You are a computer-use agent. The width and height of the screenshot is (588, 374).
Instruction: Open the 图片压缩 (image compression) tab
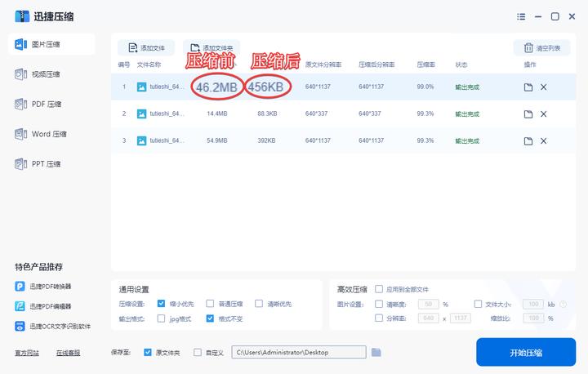[51, 44]
